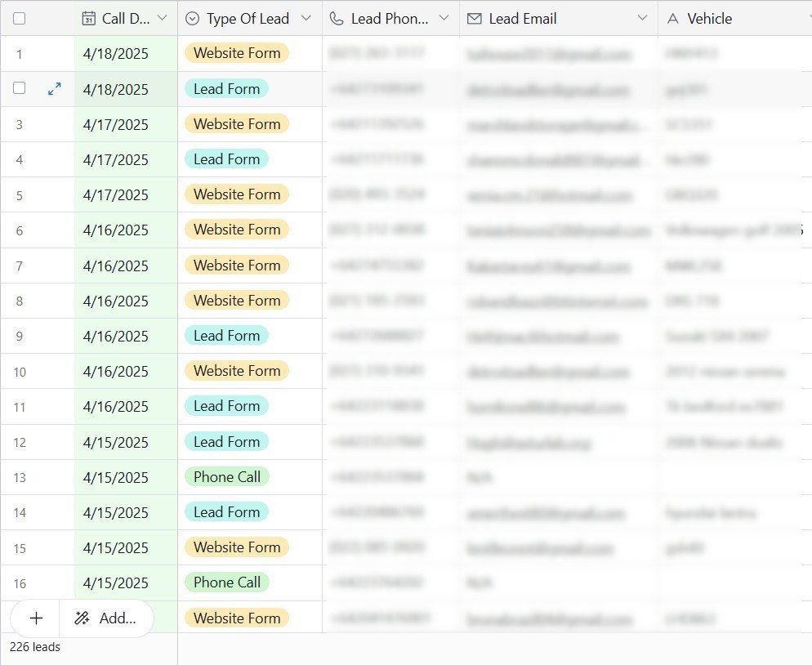This screenshot has height=665, width=812.
Task: Check the row 2 selection checkbox
Action: point(19,89)
